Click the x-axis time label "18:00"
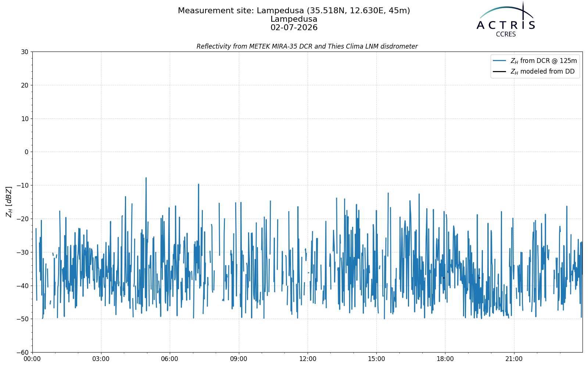 pos(445,359)
